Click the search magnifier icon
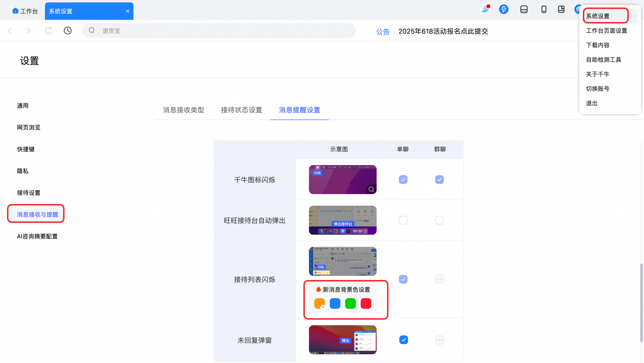The image size is (644, 363). point(92,30)
